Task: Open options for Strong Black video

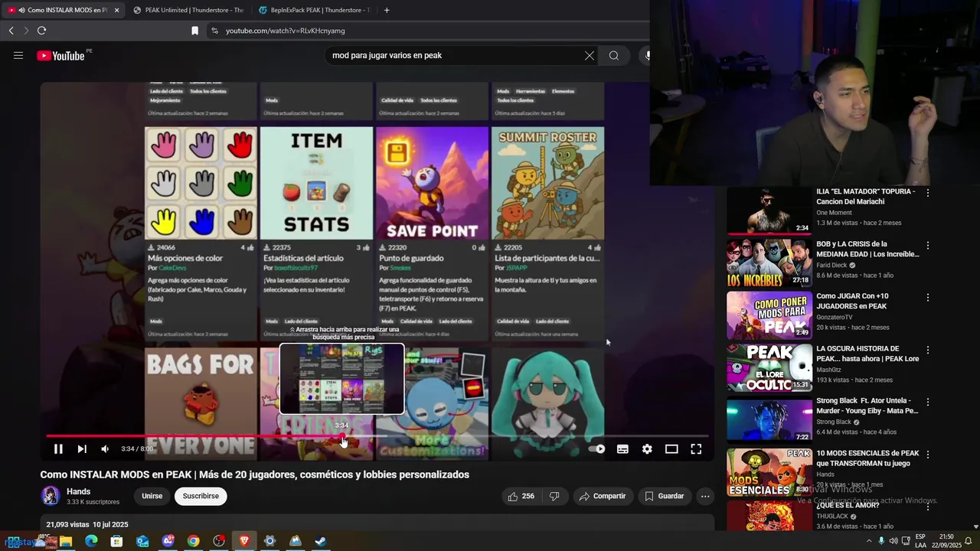Action: [928, 403]
